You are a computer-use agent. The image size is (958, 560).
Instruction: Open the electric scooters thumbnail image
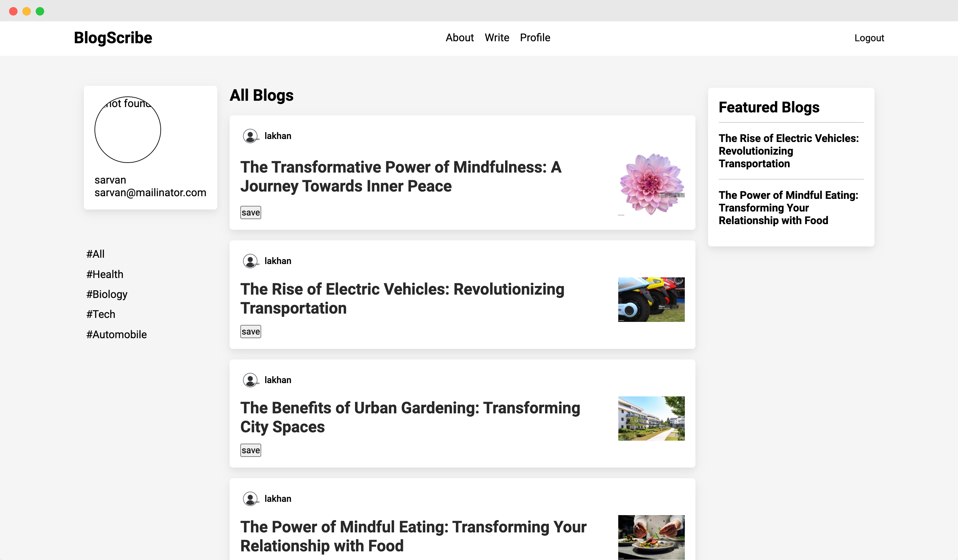click(651, 299)
